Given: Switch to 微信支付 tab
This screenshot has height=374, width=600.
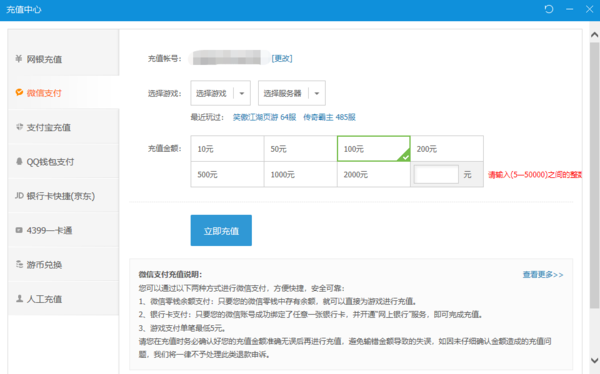Looking at the screenshot, I should pyautogui.click(x=64, y=92).
